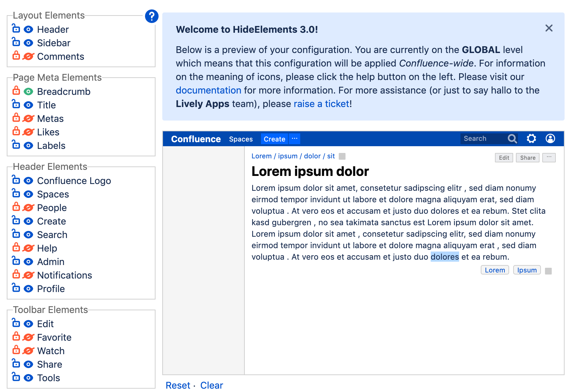Show Help via its crossed eye icon
571x392 pixels.
(x=28, y=248)
